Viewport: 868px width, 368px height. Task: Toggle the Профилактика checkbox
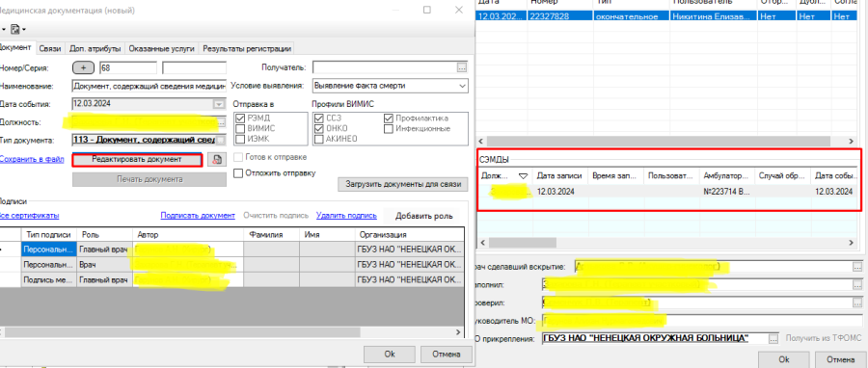[388, 118]
